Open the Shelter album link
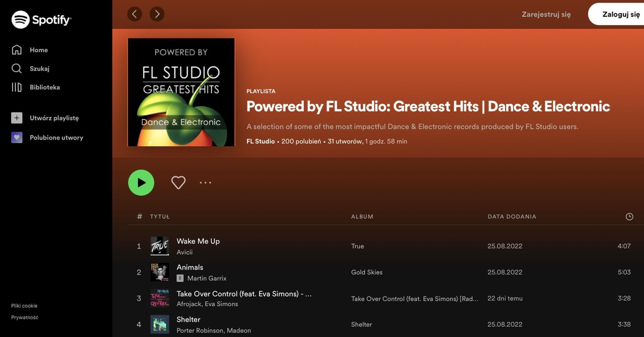The image size is (644, 337). [362, 325]
